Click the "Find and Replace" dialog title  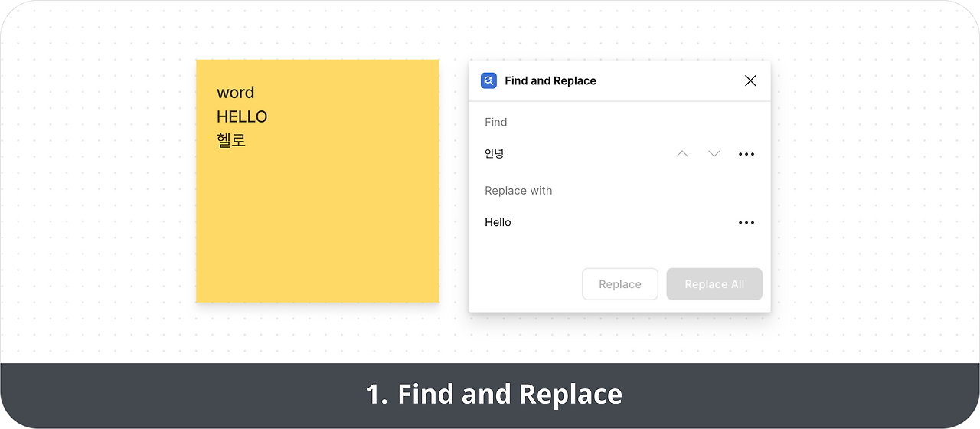tap(550, 80)
